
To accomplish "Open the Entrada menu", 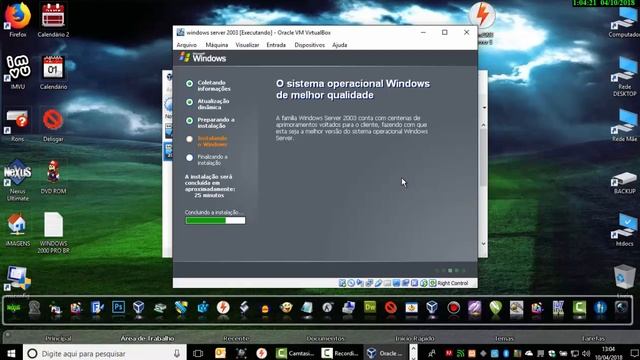I will 276,45.
